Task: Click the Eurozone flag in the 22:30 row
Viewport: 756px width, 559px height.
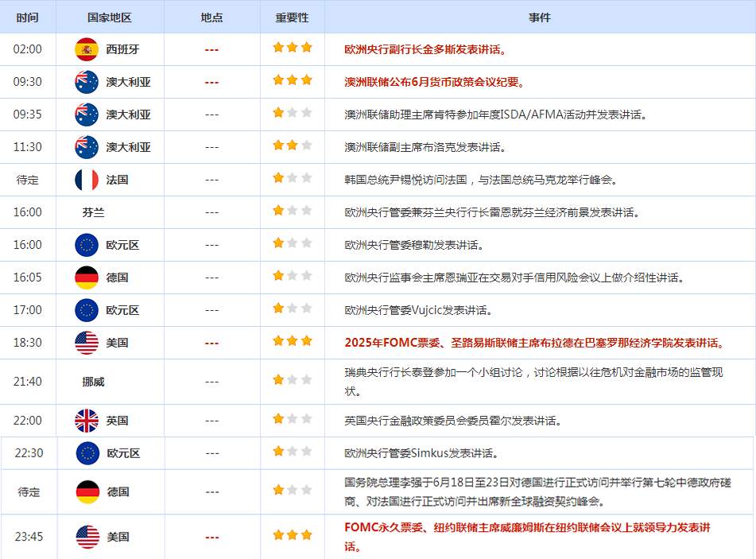Action: click(x=87, y=453)
